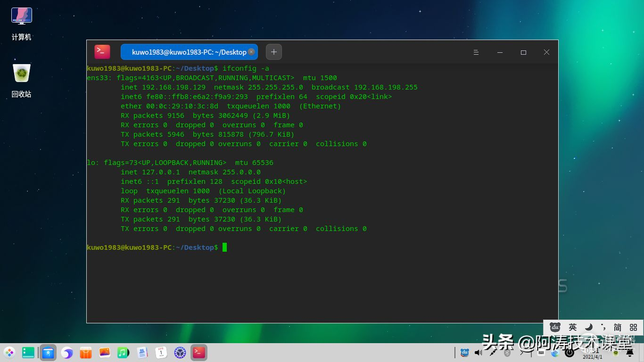Screen dimensions: 644x362
Task: Open the terminal hamburger menu
Action: click(476, 52)
